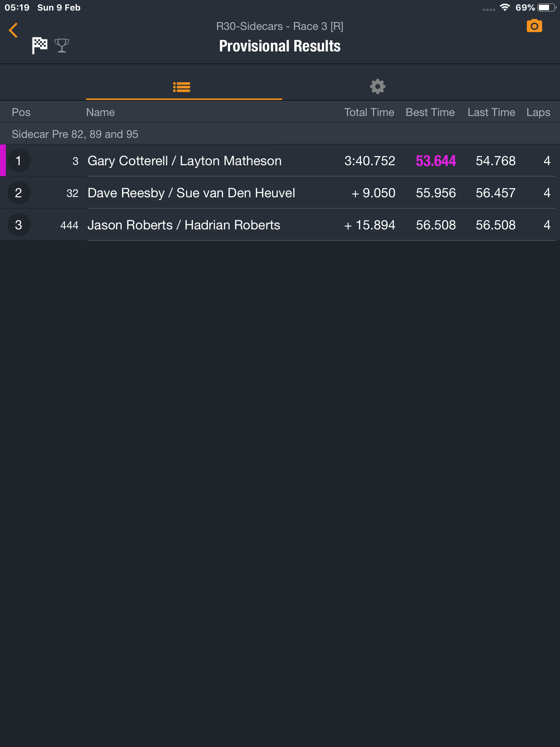Take a screenshot with the camera icon
This screenshot has height=747, width=560.
coord(534,26)
